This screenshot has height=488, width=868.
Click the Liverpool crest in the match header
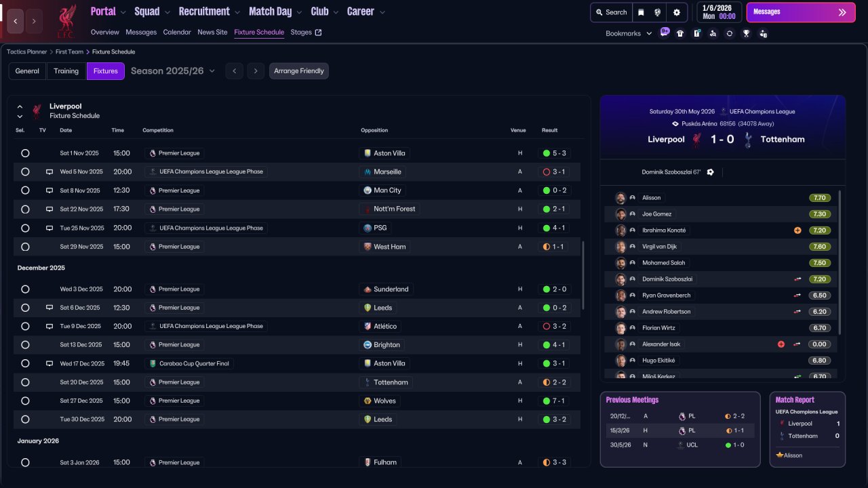[696, 140]
